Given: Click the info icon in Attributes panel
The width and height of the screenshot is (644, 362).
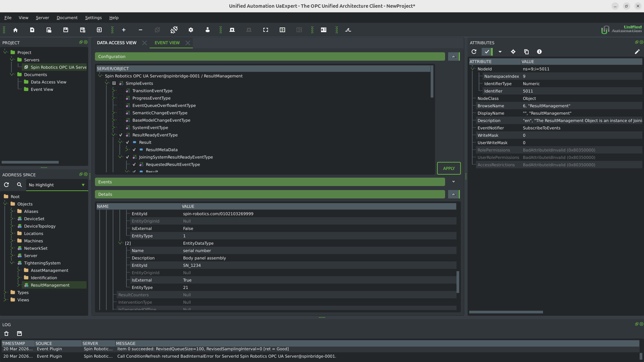Looking at the screenshot, I should [539, 52].
